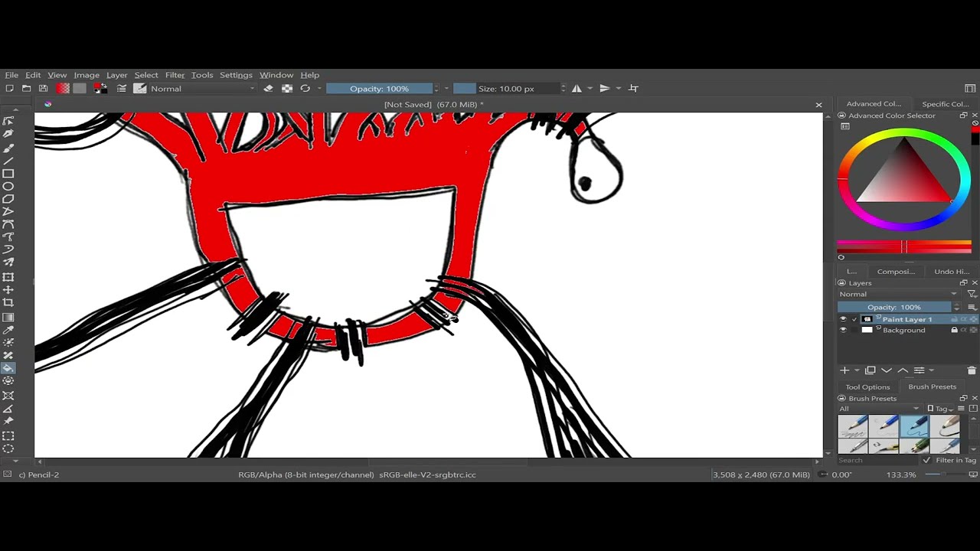This screenshot has height=551, width=980.
Task: Expand the add layer type arrow
Action: (x=855, y=371)
